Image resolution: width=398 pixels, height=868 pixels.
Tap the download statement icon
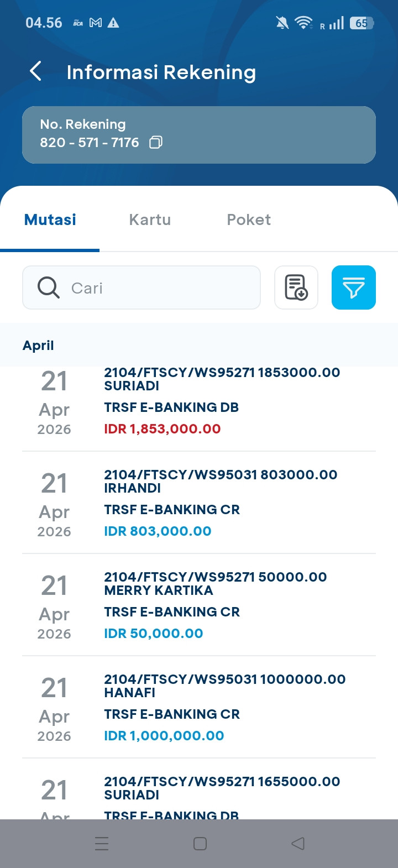[296, 287]
